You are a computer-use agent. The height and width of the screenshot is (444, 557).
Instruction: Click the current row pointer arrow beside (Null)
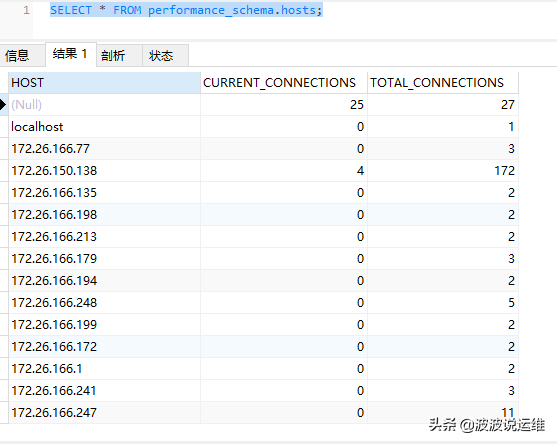point(3,105)
